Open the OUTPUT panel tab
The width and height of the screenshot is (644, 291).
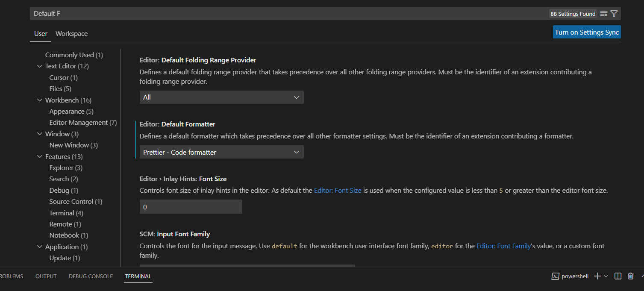point(46,276)
